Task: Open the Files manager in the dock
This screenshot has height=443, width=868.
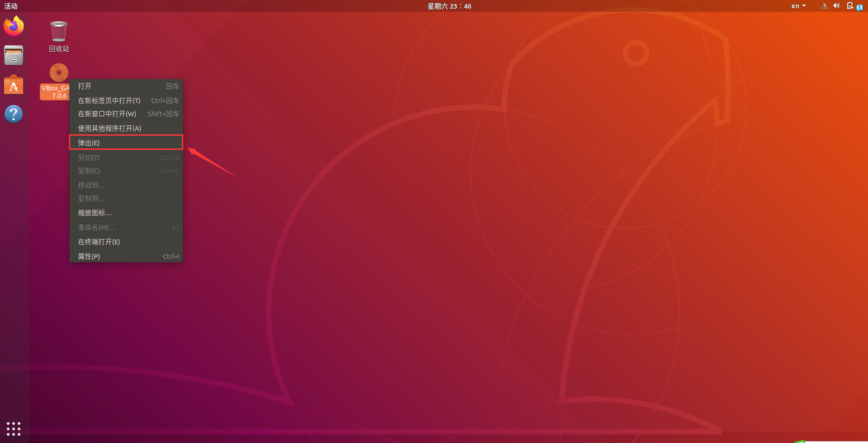Action: click(14, 55)
